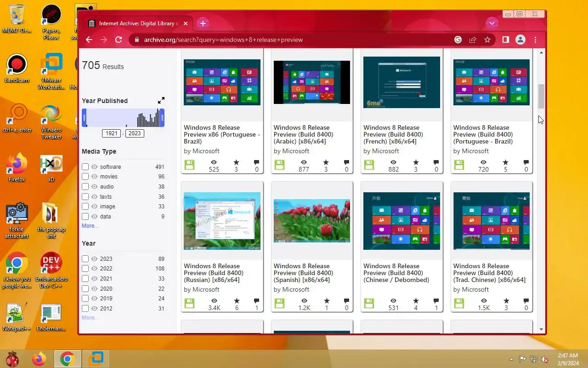Click the 2023 end year field
This screenshot has height=368, width=588.
(135, 133)
